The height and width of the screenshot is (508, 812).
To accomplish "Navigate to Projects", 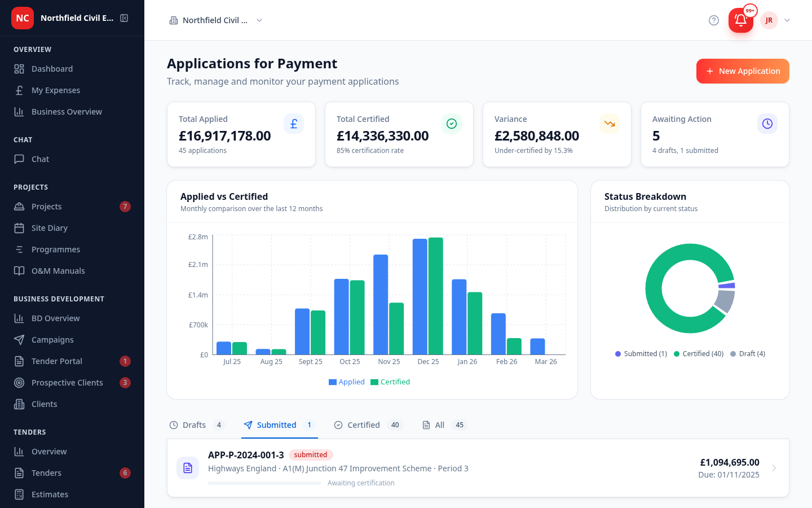I will (x=72, y=207).
